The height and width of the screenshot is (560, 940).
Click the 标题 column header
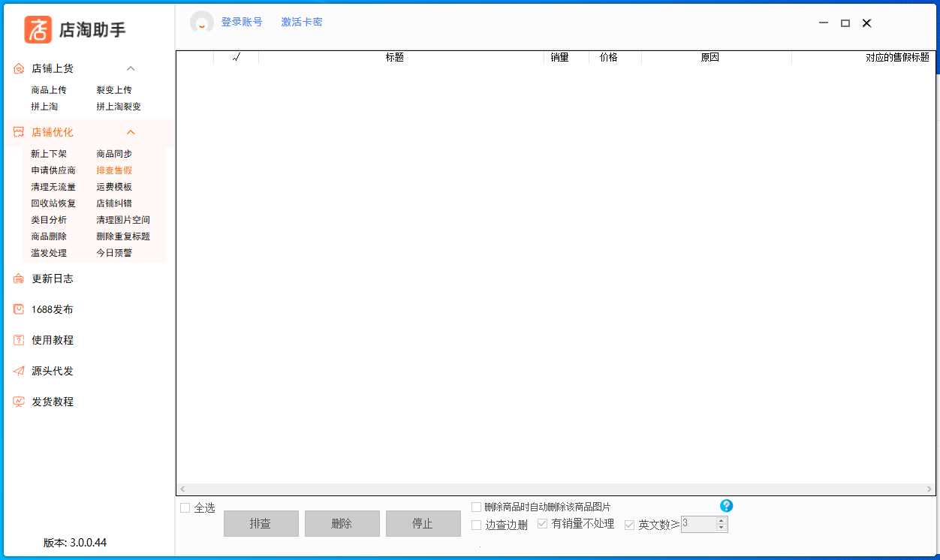[x=395, y=57]
